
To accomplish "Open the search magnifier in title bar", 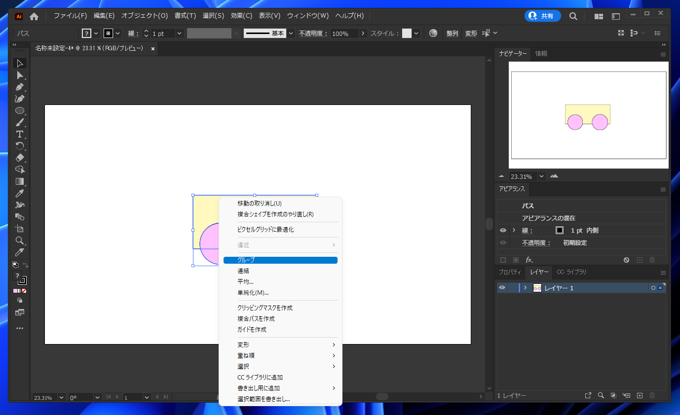I will 573,16.
